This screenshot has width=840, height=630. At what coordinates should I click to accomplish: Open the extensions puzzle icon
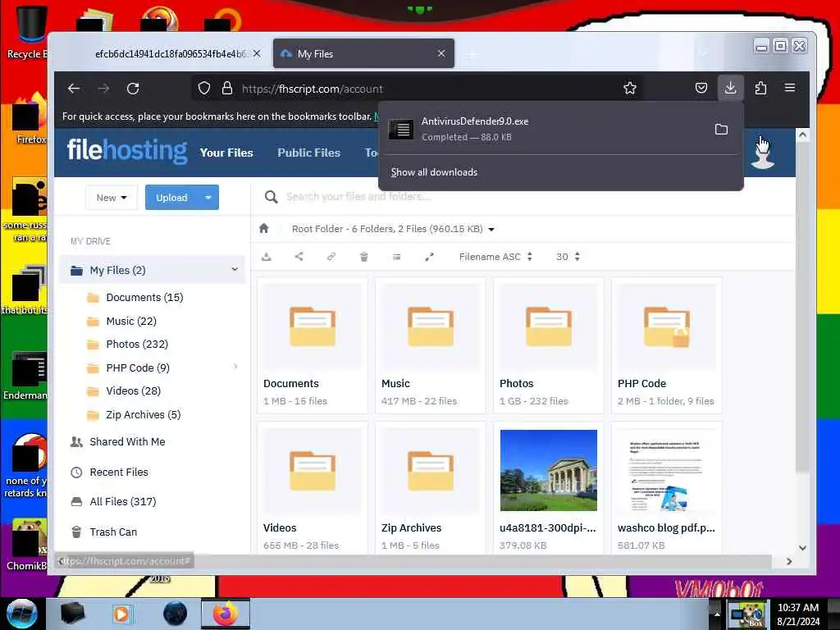point(760,88)
